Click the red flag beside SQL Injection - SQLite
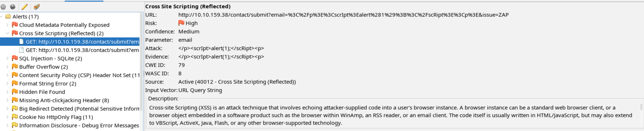This screenshot has height=131, width=644. [15, 58]
